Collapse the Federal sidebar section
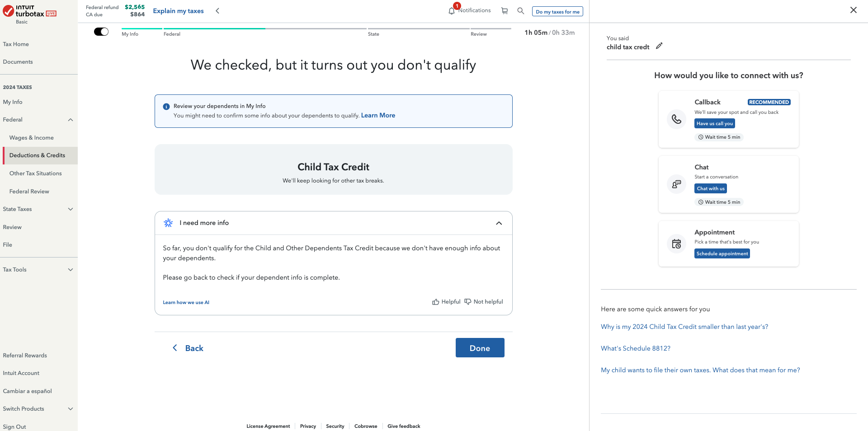The height and width of the screenshot is (431, 868). (x=71, y=120)
